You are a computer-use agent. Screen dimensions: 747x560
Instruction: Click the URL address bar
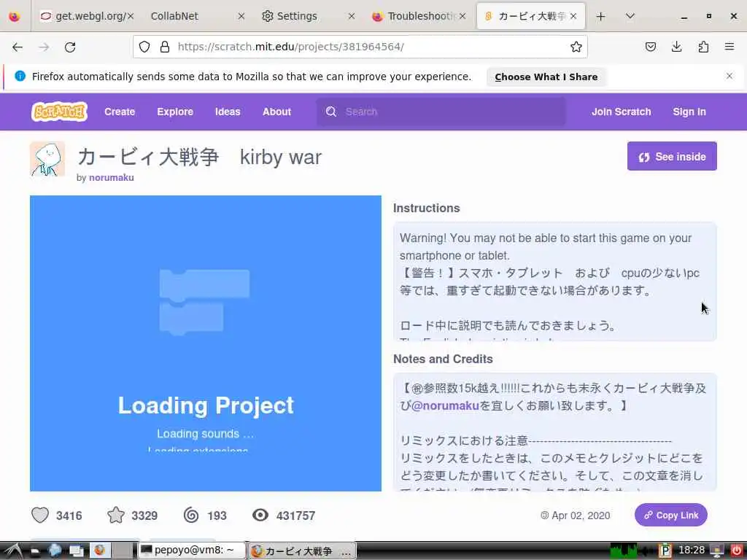(360, 47)
